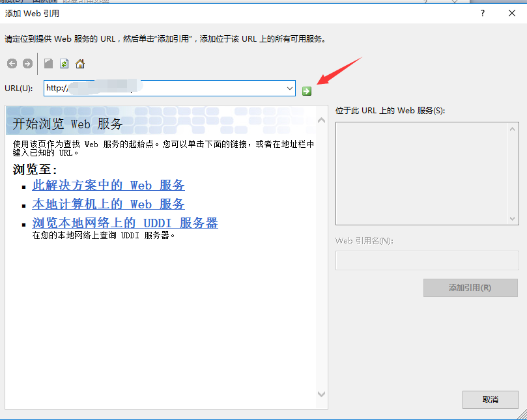
Task: Click the Back navigation arrow icon
Action: 11,63
